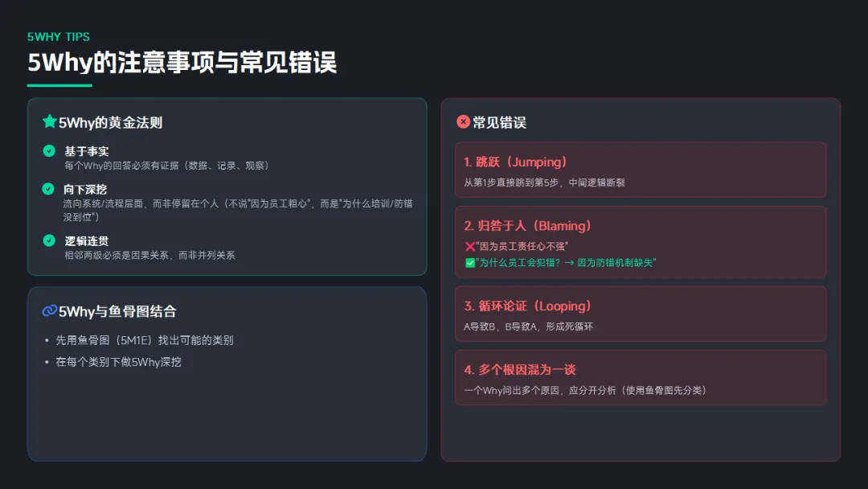868x489 pixels.
Task: Click the green underline bar below title
Action: [59, 85]
